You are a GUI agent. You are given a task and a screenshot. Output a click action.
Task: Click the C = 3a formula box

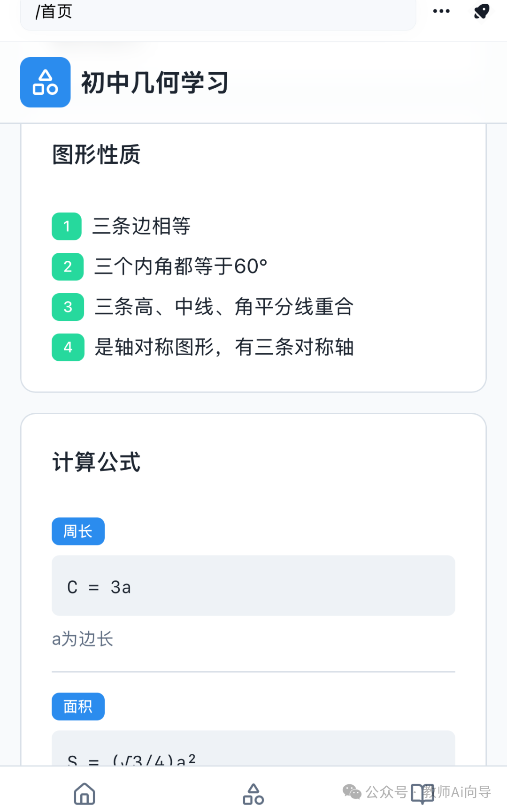(x=253, y=585)
